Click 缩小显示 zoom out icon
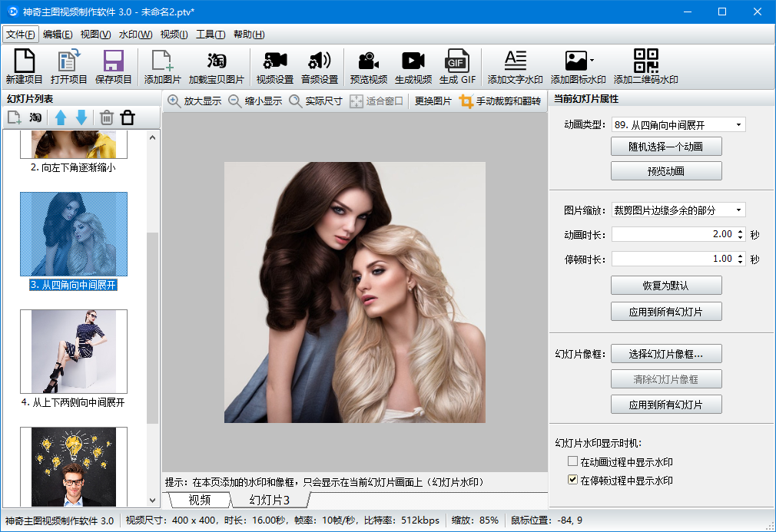The height and width of the screenshot is (532, 776). (255, 101)
